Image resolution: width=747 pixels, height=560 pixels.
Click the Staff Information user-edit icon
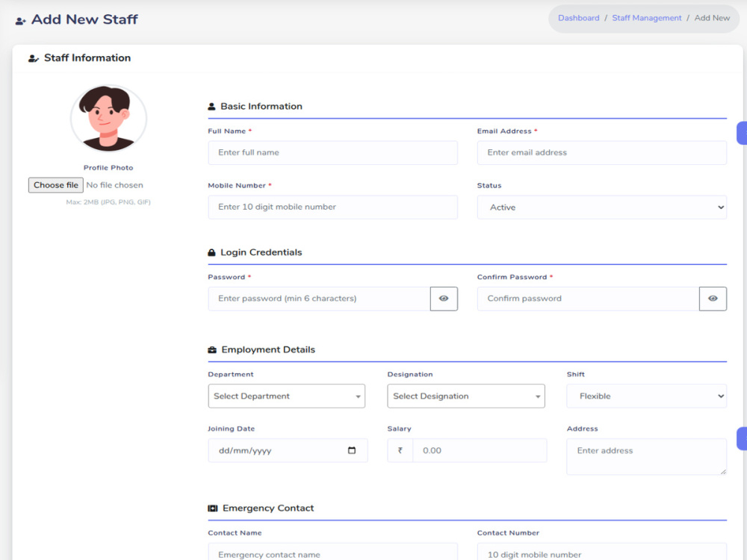pos(34,58)
